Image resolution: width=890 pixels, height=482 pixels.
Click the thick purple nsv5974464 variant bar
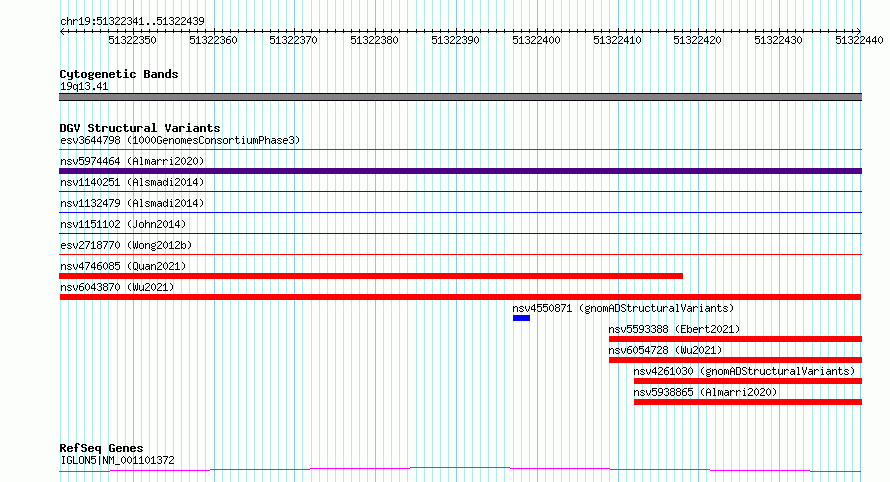pos(460,171)
